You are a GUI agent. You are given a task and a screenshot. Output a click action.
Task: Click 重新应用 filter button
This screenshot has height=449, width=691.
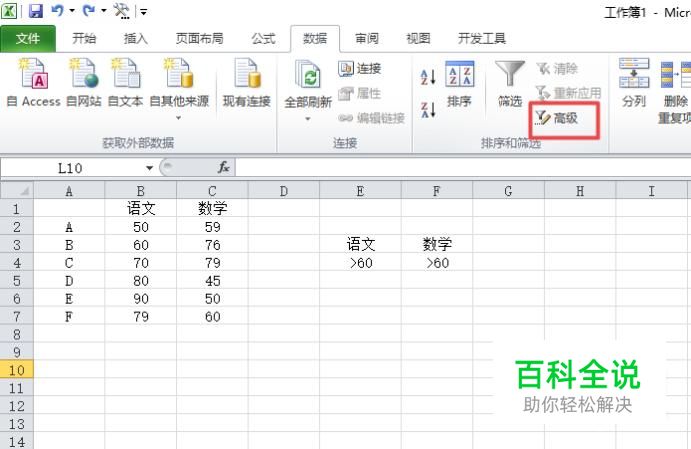tap(568, 93)
